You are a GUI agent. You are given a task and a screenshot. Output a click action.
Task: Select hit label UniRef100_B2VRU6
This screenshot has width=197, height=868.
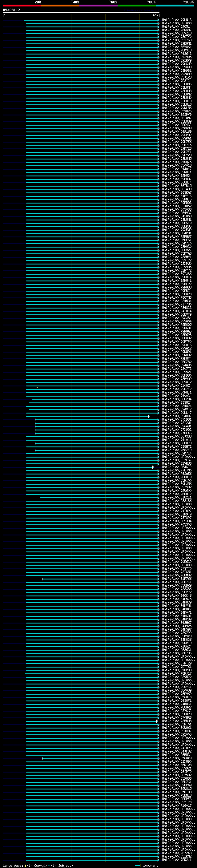pos(177,463)
